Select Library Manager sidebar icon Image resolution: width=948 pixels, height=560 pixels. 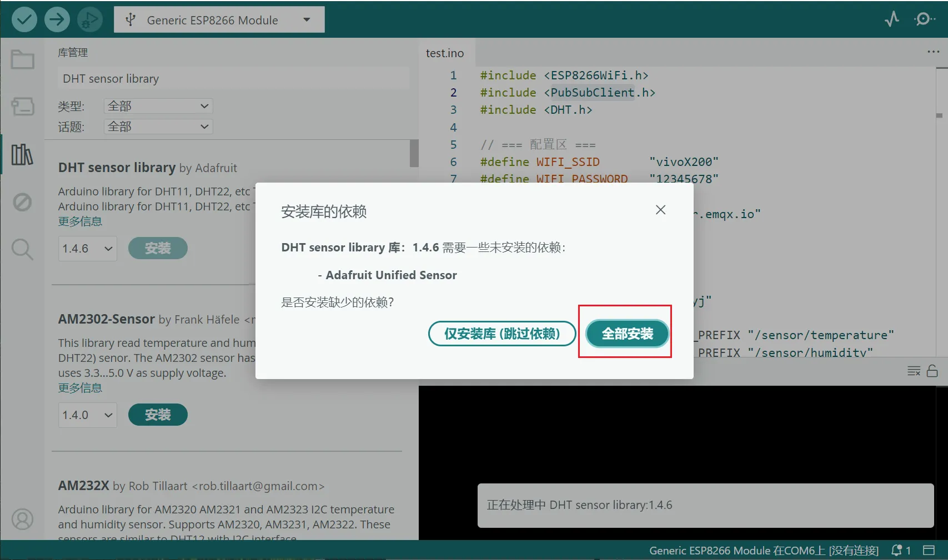23,155
